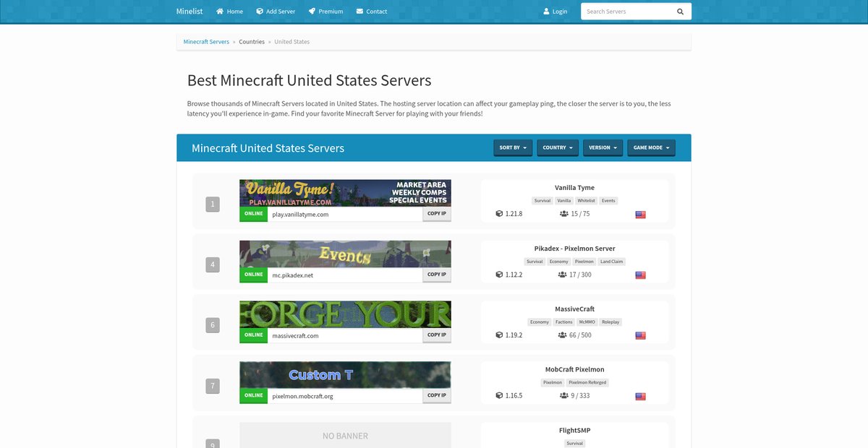Click the cube icon beside 1.12.2
The height and width of the screenshot is (448, 868).
pyautogui.click(x=499, y=275)
